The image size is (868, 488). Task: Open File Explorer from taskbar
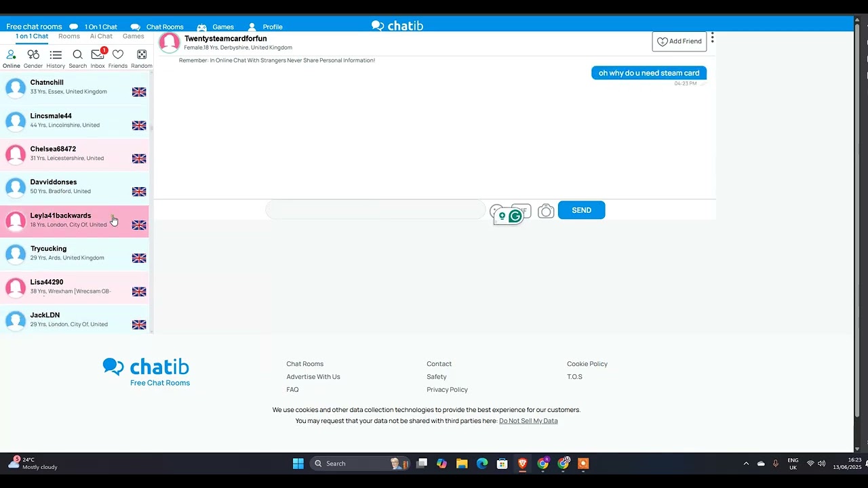pyautogui.click(x=462, y=464)
